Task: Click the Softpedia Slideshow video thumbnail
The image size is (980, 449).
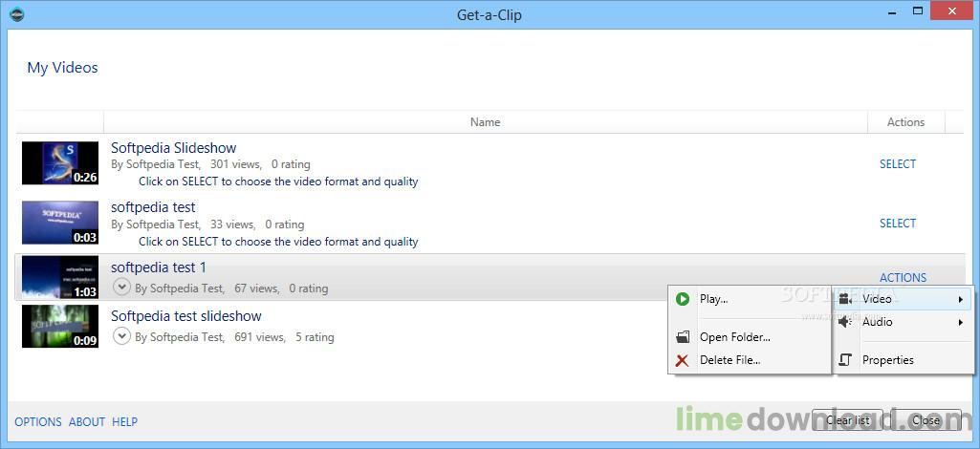Action: point(60,163)
